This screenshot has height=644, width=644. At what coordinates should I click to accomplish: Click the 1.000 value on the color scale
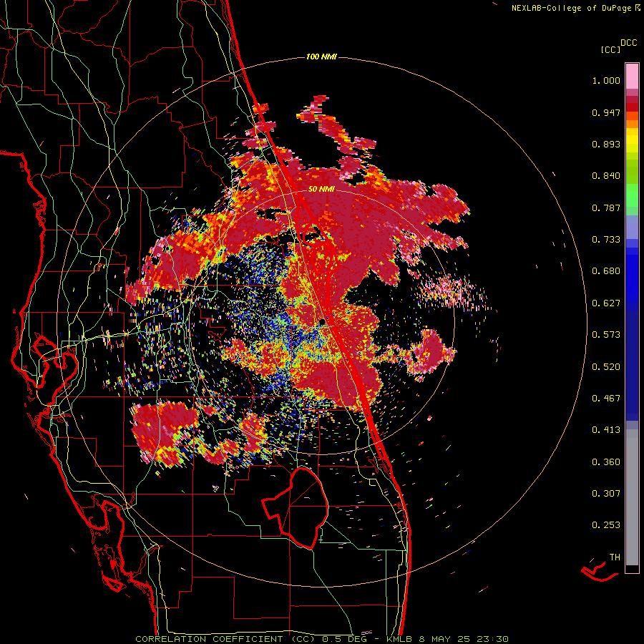(x=606, y=80)
